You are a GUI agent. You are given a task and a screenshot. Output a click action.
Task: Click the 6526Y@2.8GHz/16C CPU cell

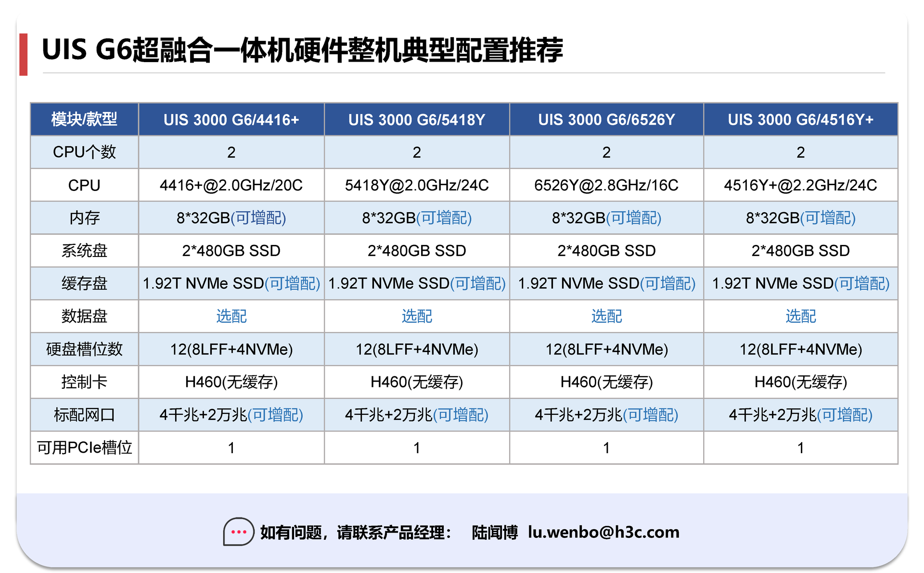pyautogui.click(x=606, y=185)
